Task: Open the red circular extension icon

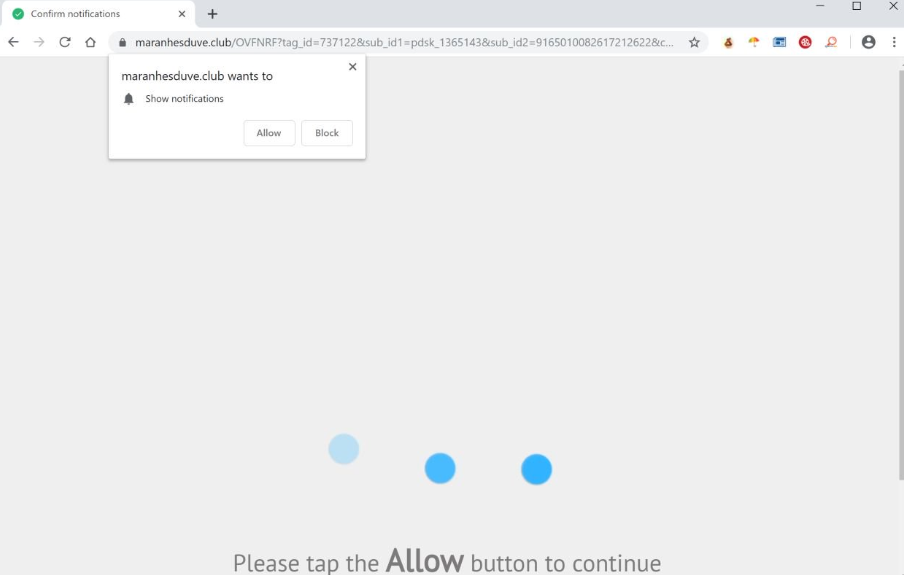Action: pyautogui.click(x=805, y=42)
